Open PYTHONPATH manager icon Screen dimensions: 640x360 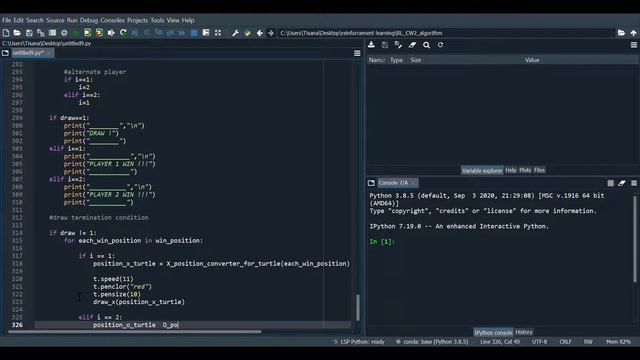247,33
